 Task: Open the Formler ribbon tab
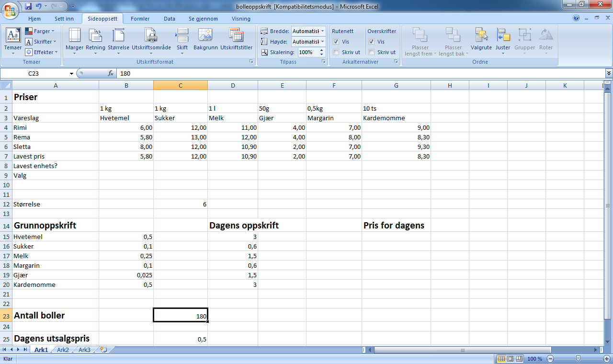[140, 19]
